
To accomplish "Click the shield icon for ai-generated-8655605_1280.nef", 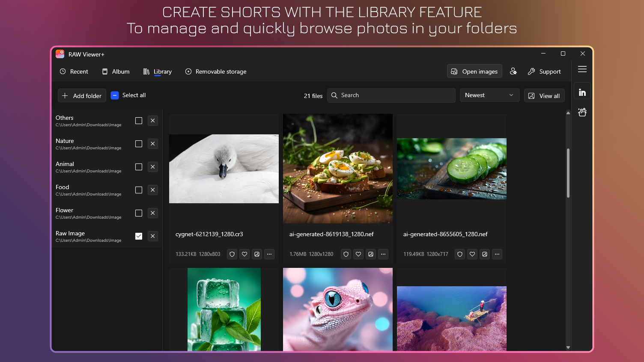I will (460, 254).
